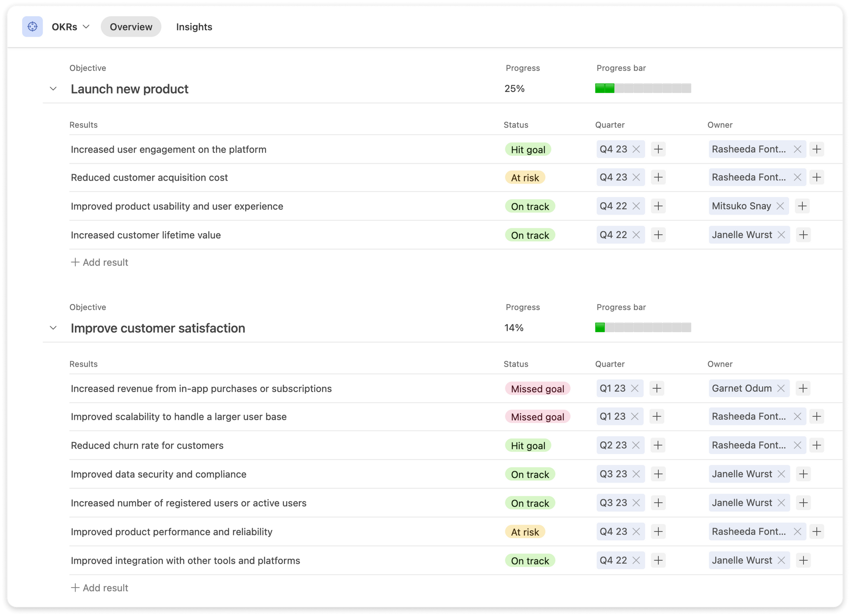Remove Mitsuko Snay as owner of product usability result

[780, 206]
